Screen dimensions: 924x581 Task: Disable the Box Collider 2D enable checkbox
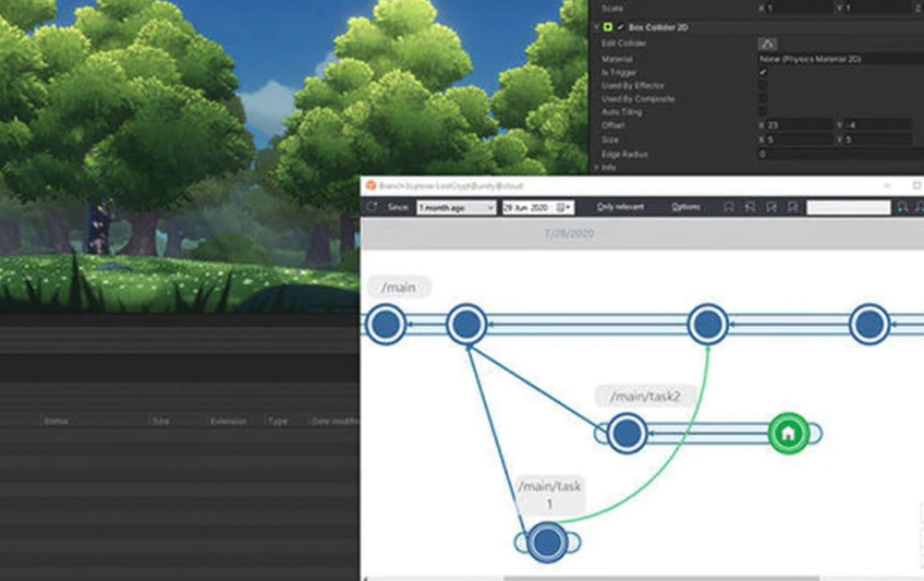point(621,27)
